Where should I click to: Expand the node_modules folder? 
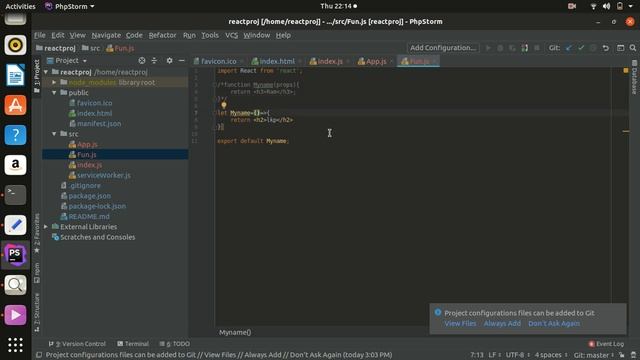tap(54, 82)
